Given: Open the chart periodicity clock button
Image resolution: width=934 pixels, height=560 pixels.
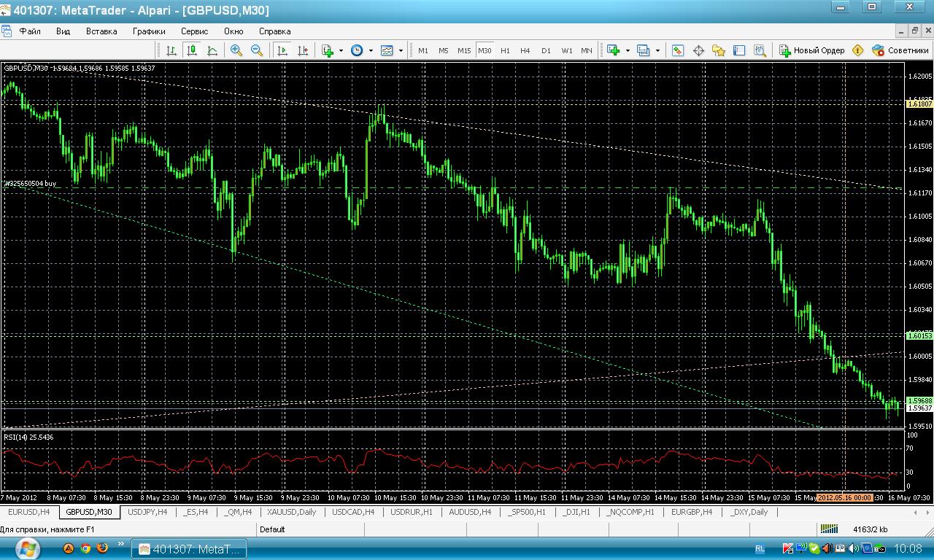Looking at the screenshot, I should coord(357,50).
